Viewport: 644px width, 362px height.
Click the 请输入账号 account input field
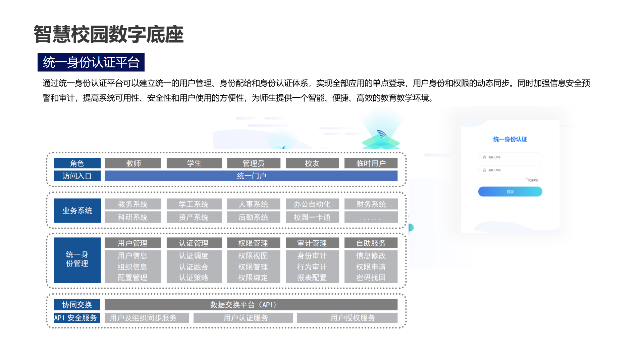tap(510, 157)
